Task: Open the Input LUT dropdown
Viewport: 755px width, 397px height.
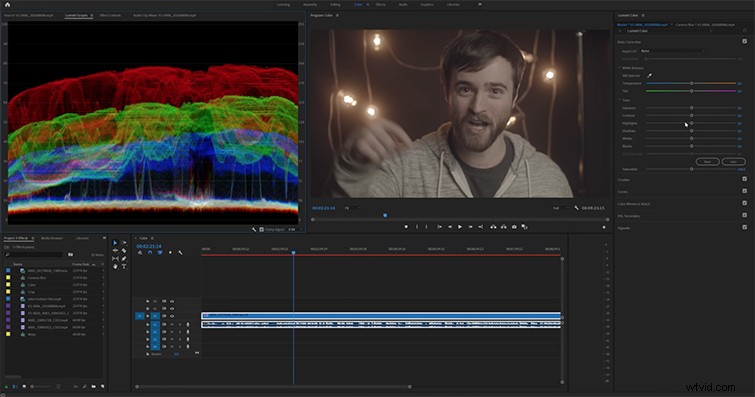Action: (672, 51)
